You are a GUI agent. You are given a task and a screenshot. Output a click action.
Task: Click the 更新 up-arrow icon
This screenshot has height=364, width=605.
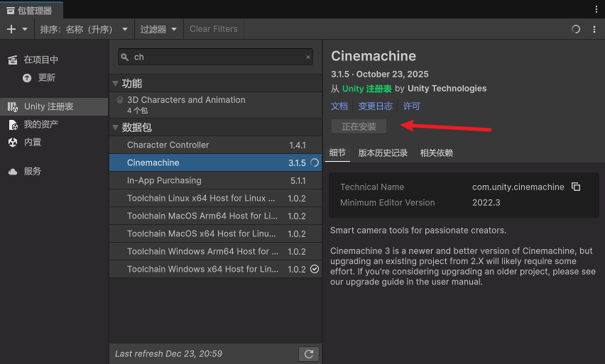[27, 78]
